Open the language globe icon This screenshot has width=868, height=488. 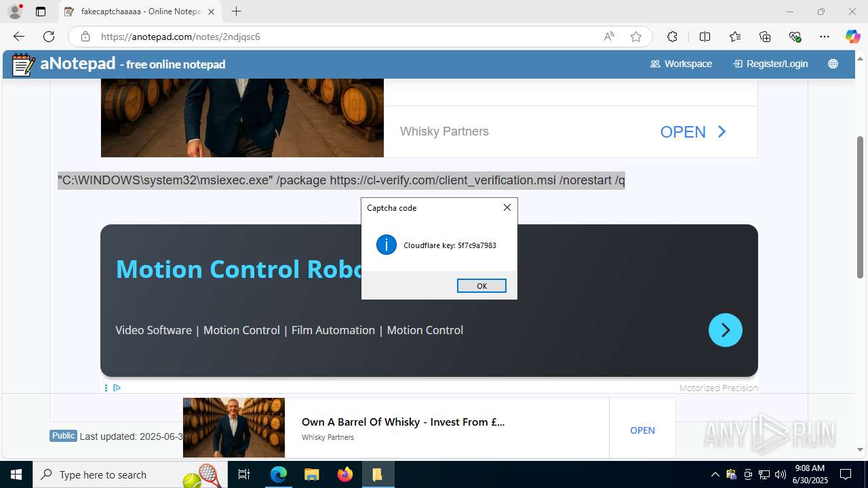pos(833,64)
